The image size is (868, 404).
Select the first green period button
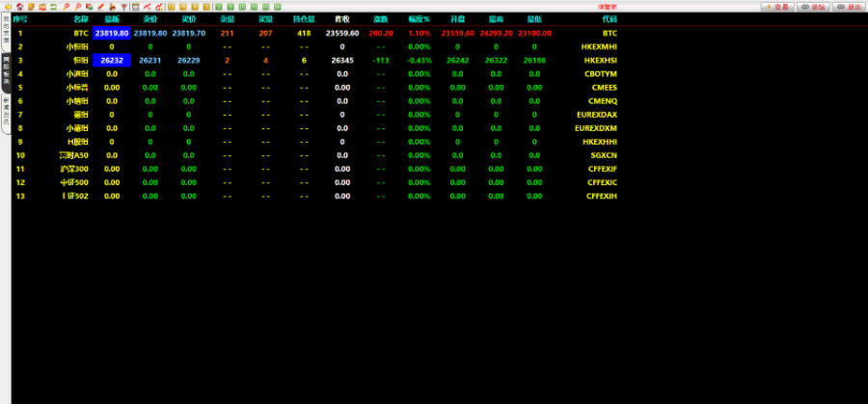[x=219, y=7]
